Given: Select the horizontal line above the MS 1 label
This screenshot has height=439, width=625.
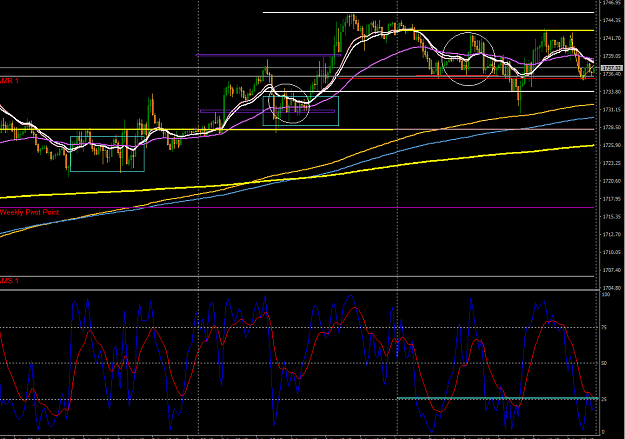Looking at the screenshot, I should point(297,276).
